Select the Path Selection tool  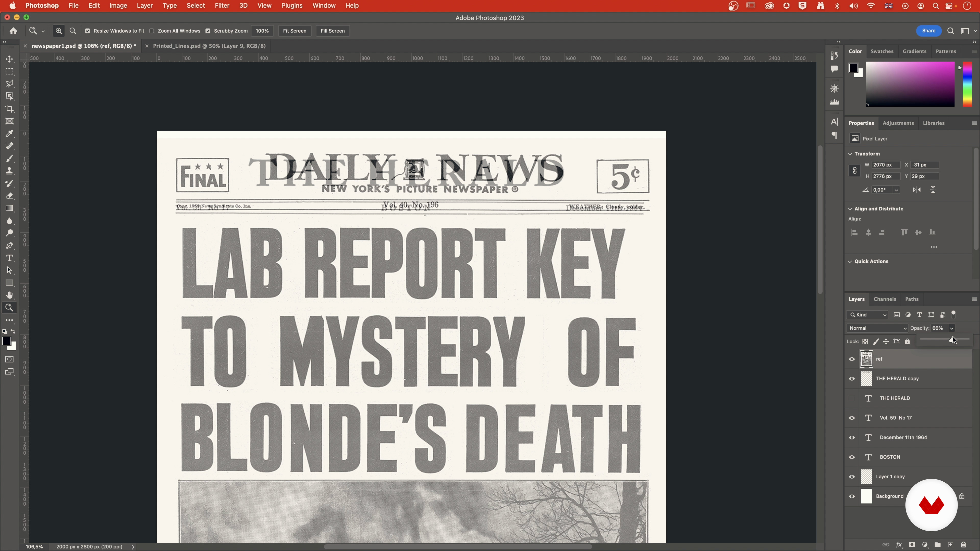point(9,271)
